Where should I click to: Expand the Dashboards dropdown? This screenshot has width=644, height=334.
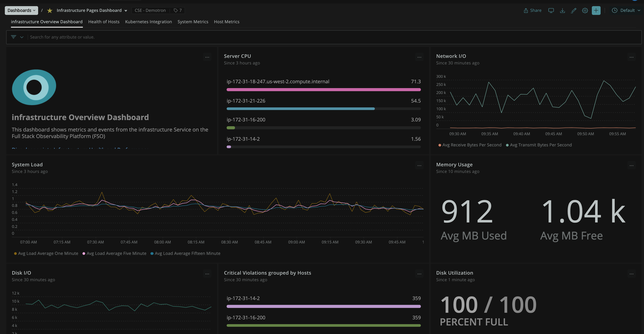tap(21, 11)
